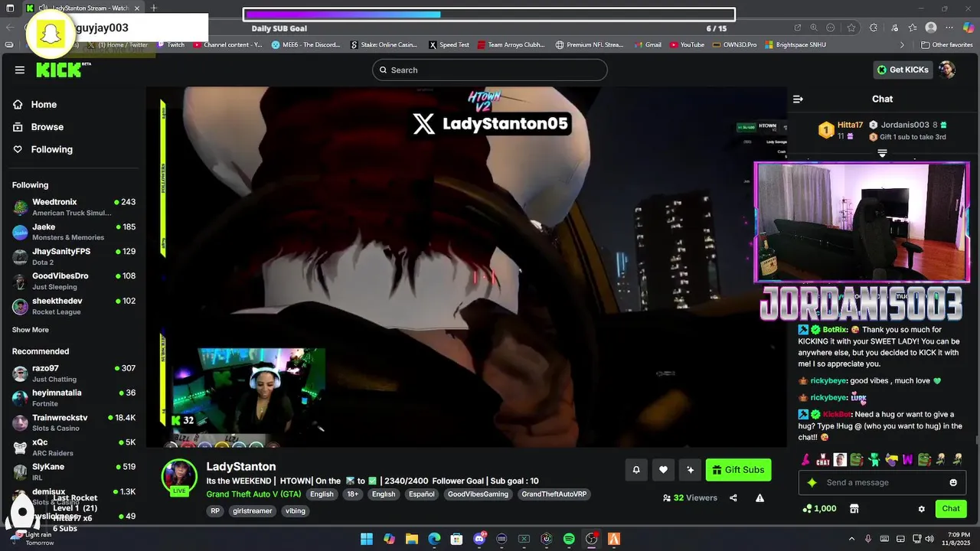The width and height of the screenshot is (980, 551).
Task: Click the Send a message chat field
Action: tap(884, 483)
